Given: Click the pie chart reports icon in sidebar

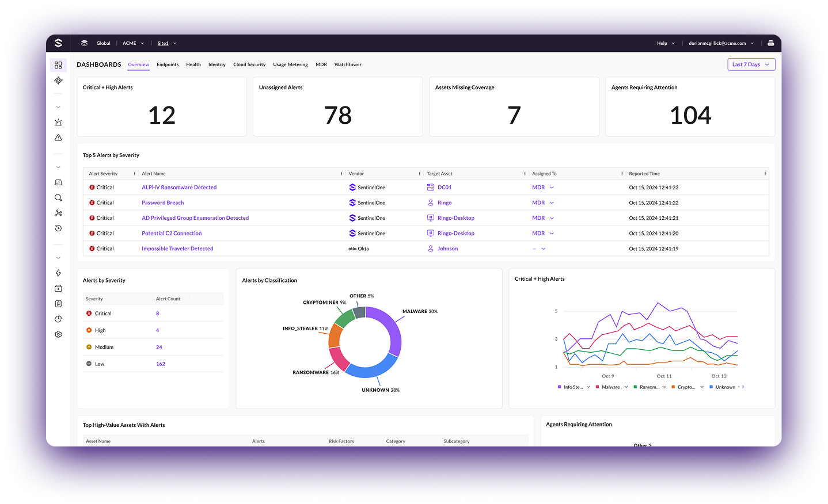Looking at the screenshot, I should [x=58, y=319].
